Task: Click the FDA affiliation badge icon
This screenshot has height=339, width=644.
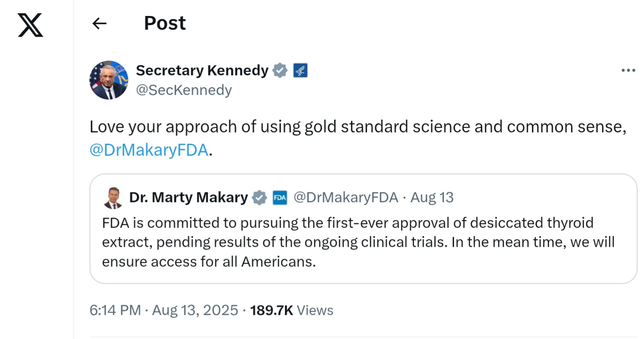Action: coord(279,198)
